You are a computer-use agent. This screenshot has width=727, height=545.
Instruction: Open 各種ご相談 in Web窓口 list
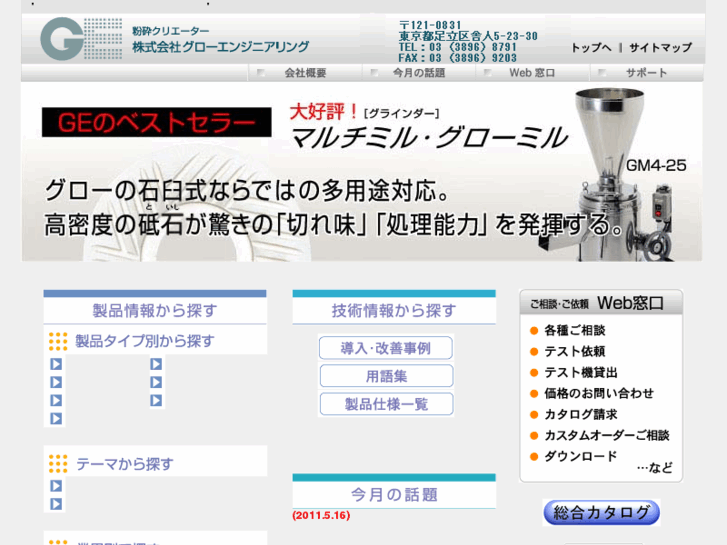[x=574, y=331]
